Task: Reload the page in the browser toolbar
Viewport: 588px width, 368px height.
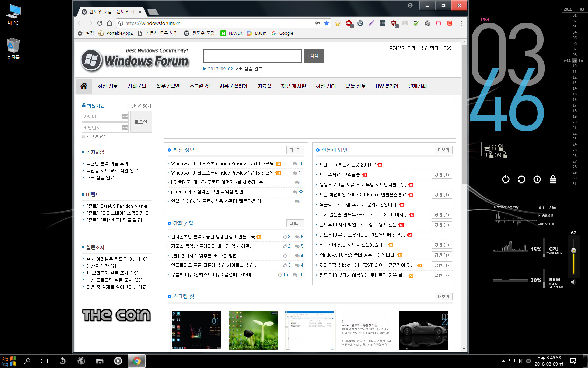Action: point(100,23)
